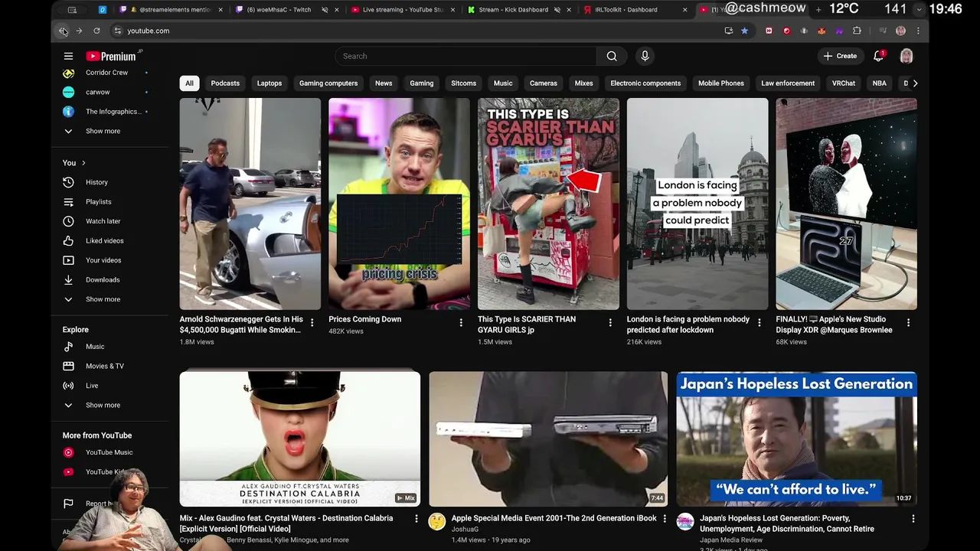Open Japan's Hopeless Lost Generation title

point(787,523)
